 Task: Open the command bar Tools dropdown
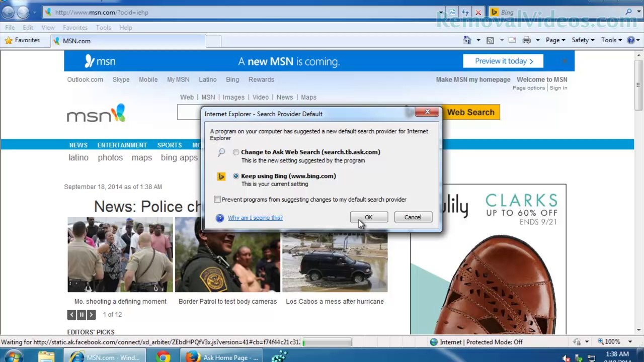point(611,40)
